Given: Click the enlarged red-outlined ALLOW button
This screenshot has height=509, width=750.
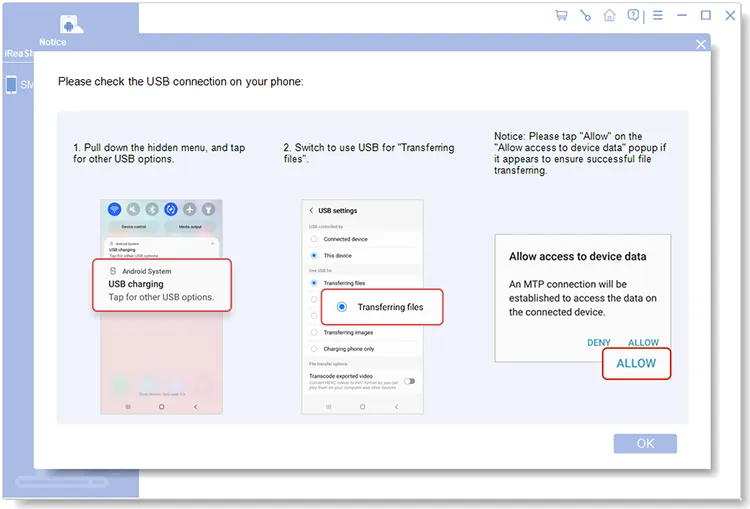Looking at the screenshot, I should pyautogui.click(x=636, y=364).
